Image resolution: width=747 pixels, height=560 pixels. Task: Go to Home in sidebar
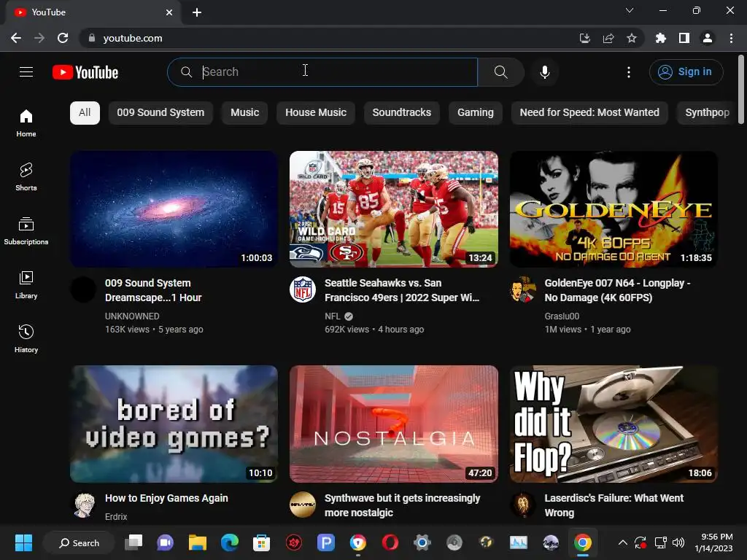coord(26,122)
